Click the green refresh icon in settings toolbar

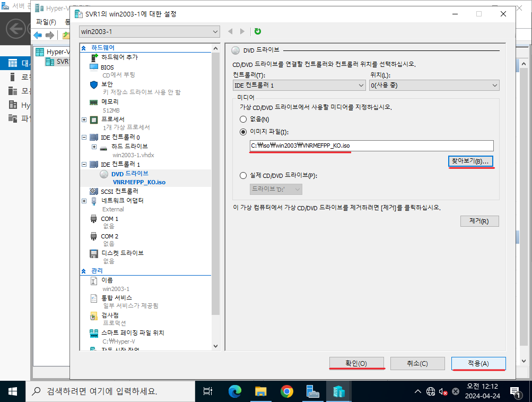(258, 31)
